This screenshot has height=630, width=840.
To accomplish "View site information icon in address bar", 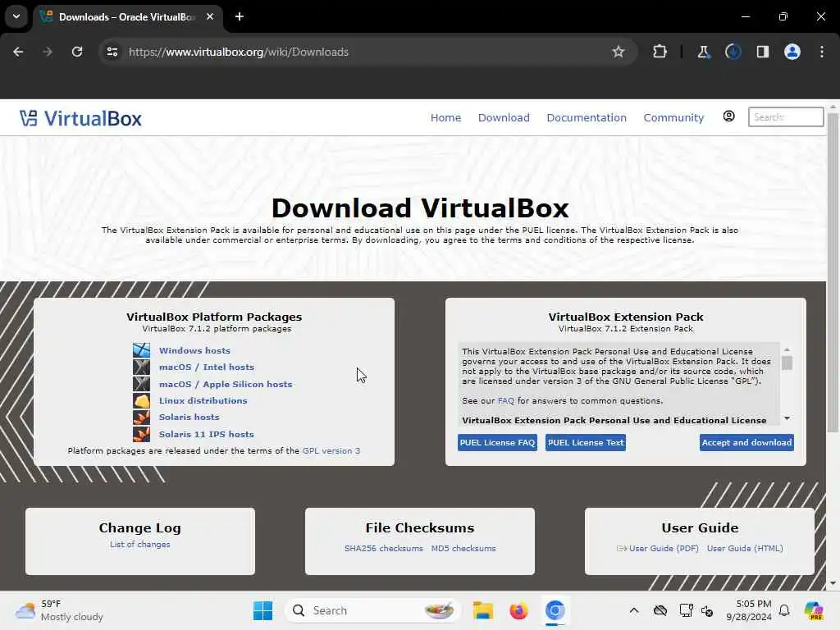I will (x=112, y=52).
